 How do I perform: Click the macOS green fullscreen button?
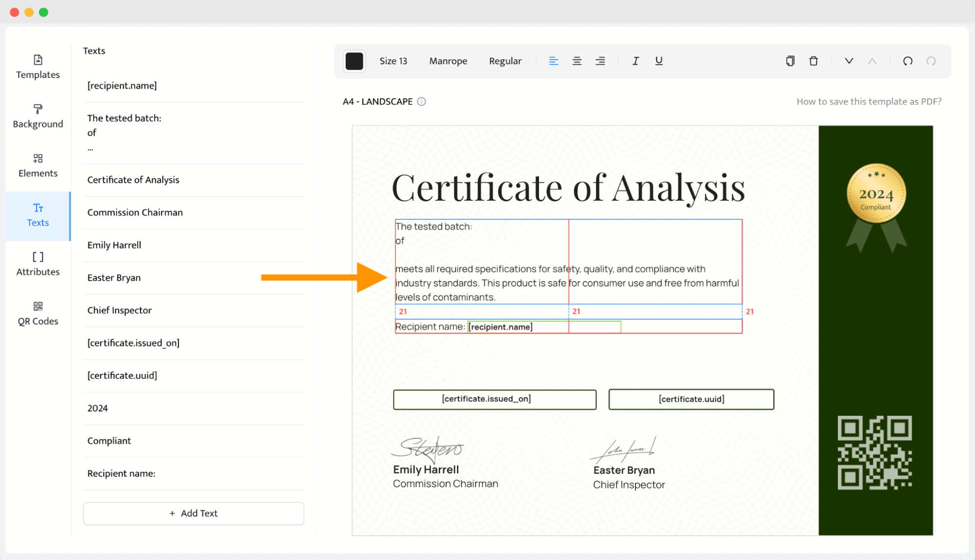[x=44, y=12]
